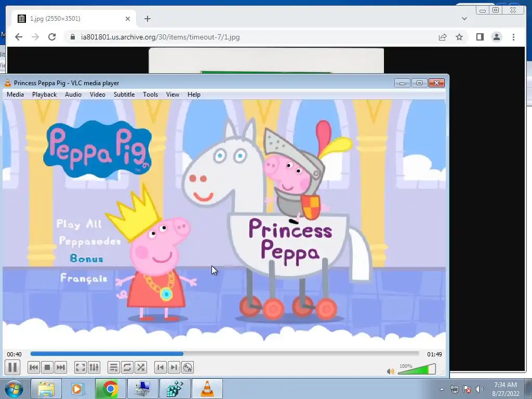Screen dimensions: 532x399
Task: Select Français in DVD menu
Action: point(84,278)
